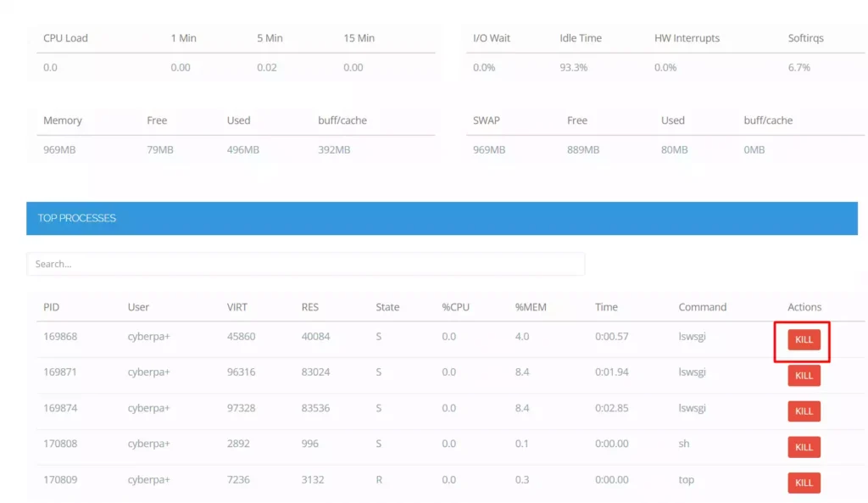The height and width of the screenshot is (503, 868).
Task: Select the PID column header
Action: coord(52,307)
